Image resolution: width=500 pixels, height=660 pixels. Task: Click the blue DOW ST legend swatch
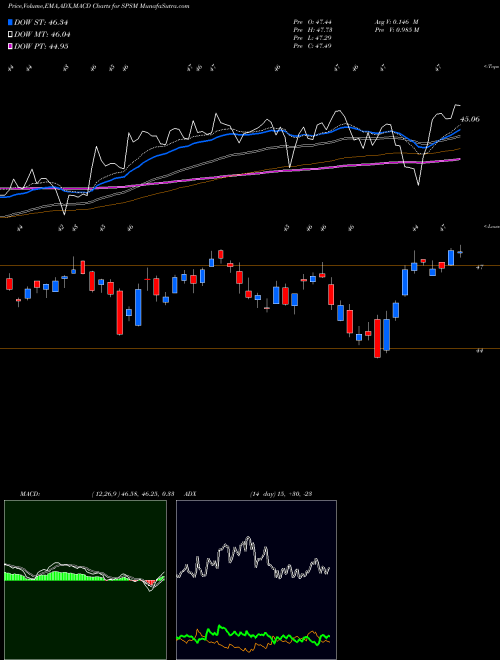click(x=11, y=22)
